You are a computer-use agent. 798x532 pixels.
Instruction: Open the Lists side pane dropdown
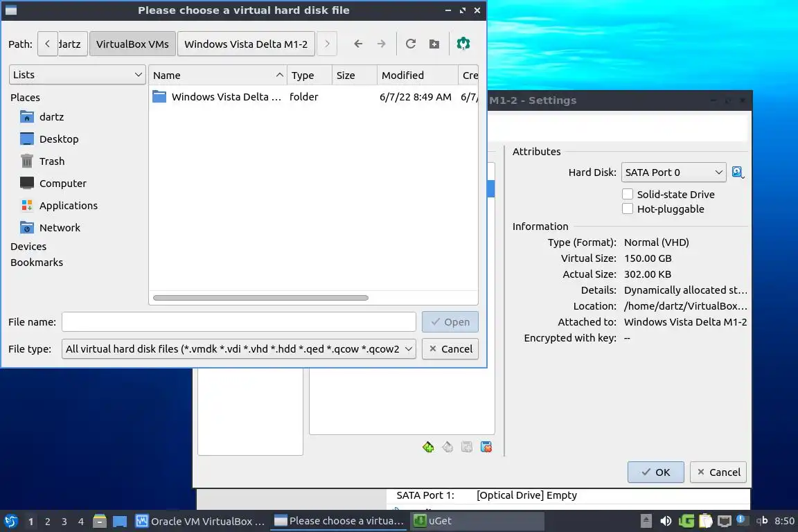[x=78, y=75]
